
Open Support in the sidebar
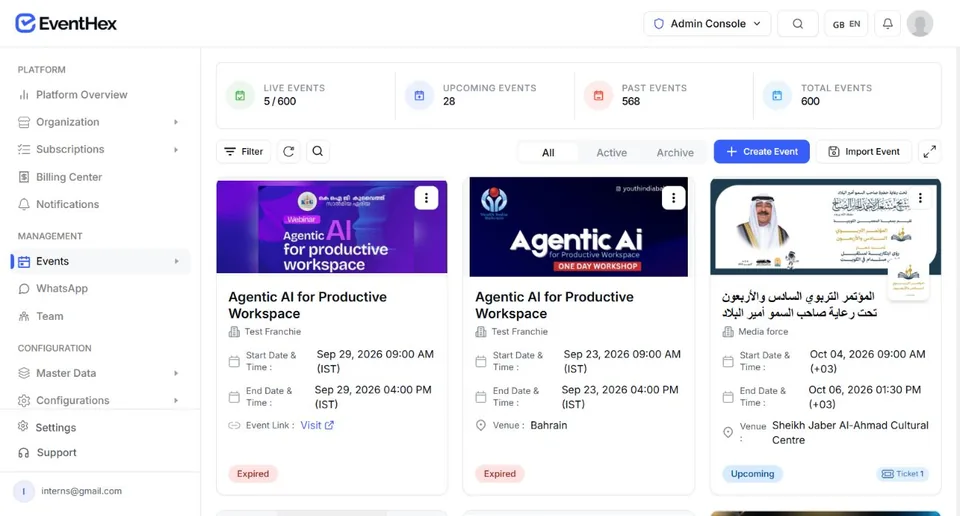tap(56, 452)
